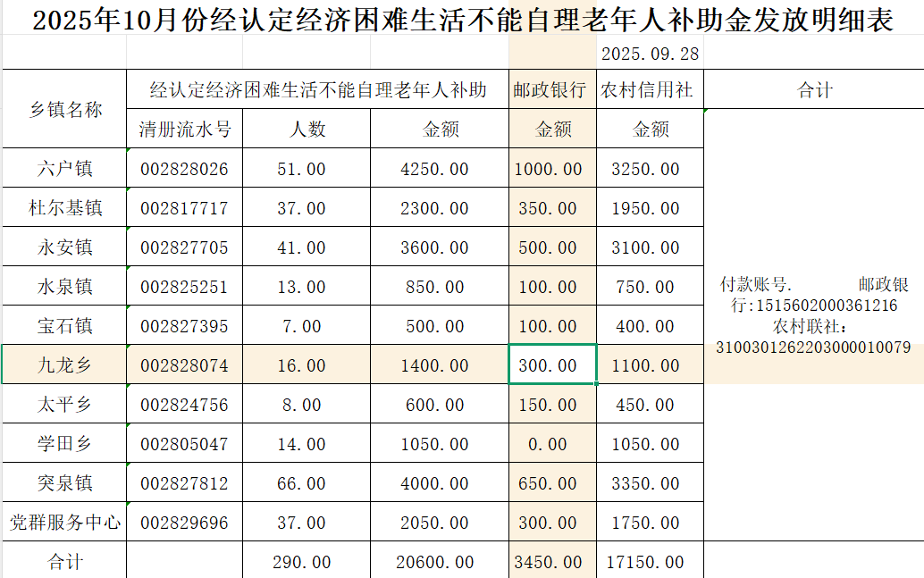Click the 人数 subheader cell

pyautogui.click(x=307, y=130)
